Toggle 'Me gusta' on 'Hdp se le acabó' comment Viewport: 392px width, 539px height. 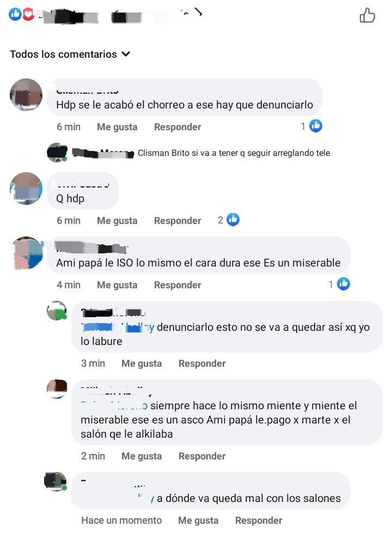pos(117,127)
